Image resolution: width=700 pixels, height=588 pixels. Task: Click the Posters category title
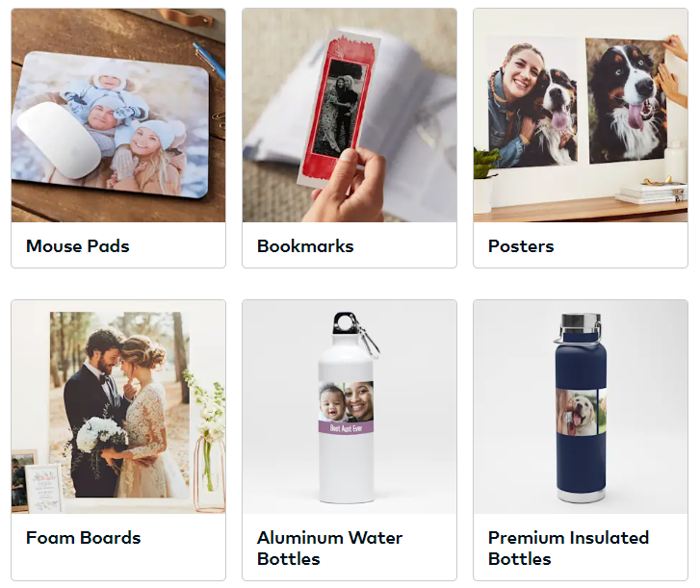pyautogui.click(x=521, y=246)
